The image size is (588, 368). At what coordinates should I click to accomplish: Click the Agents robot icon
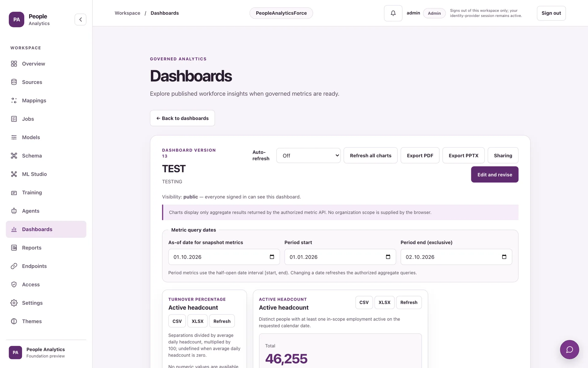click(14, 211)
